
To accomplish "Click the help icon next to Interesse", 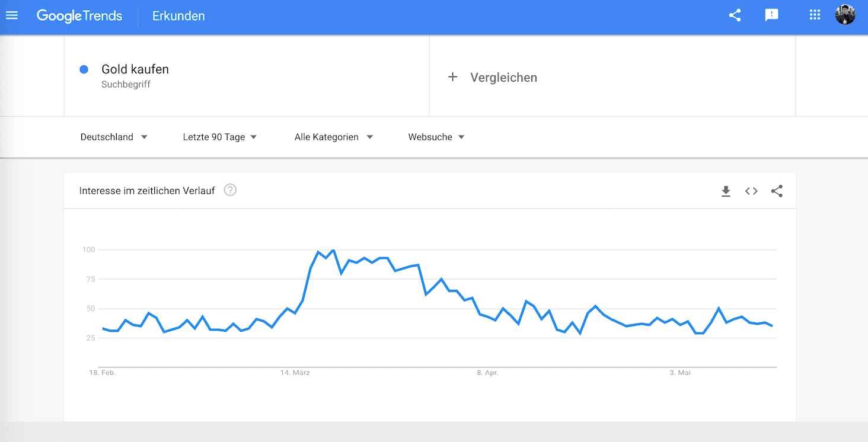I will coord(230,190).
